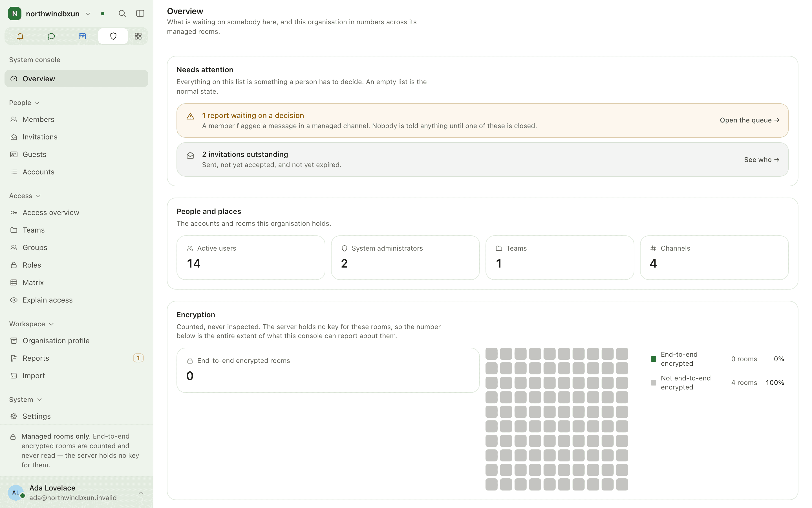
Task: Click the folder icon on Teams stat card
Action: pyautogui.click(x=499, y=248)
